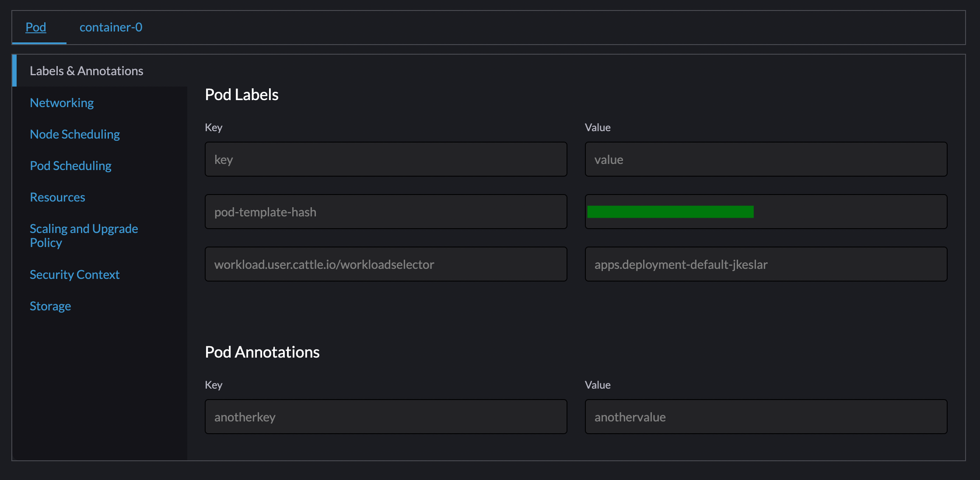Open the Security Context section

pyautogui.click(x=74, y=274)
